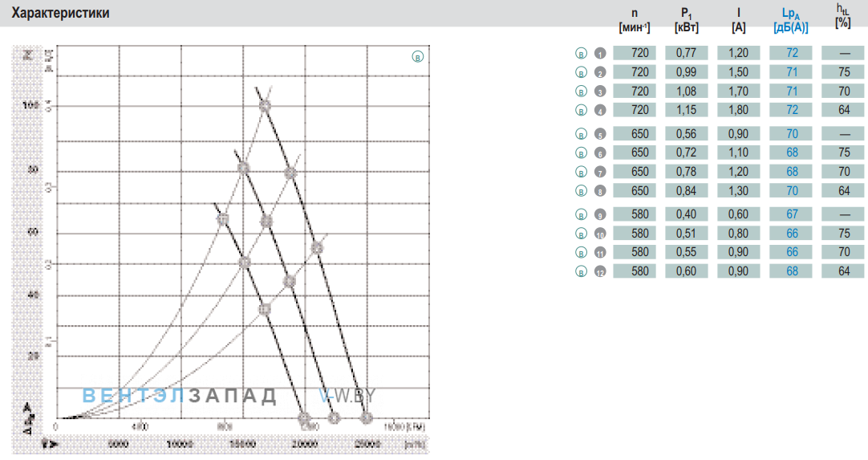Click the numbered circle 2 marker in table
This screenshot has width=868, height=460.
tap(600, 72)
